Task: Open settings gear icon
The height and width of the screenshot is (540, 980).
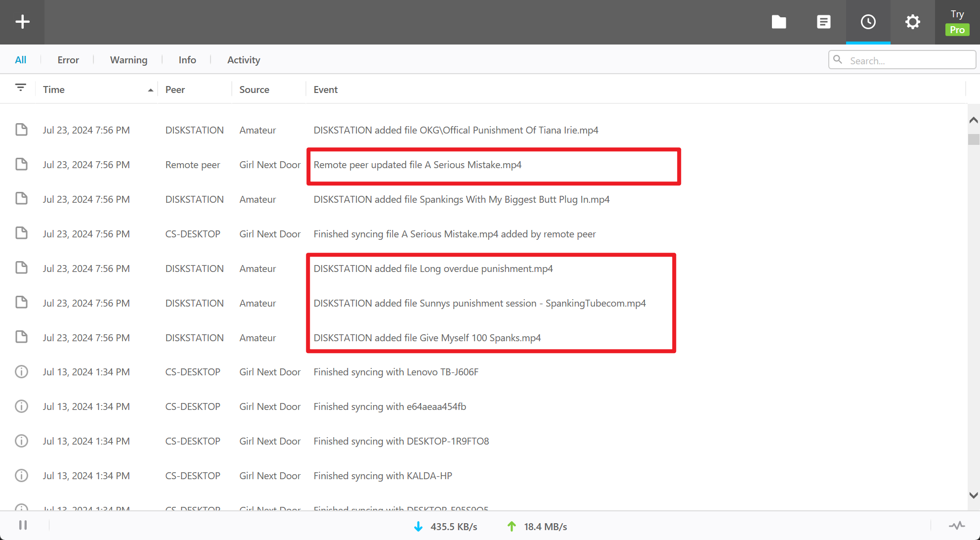Action: (x=912, y=22)
